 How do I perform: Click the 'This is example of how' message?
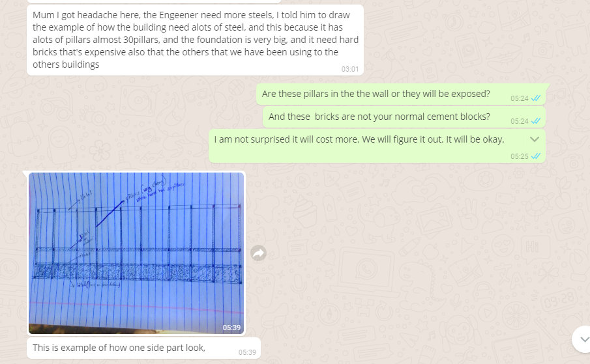click(143, 348)
